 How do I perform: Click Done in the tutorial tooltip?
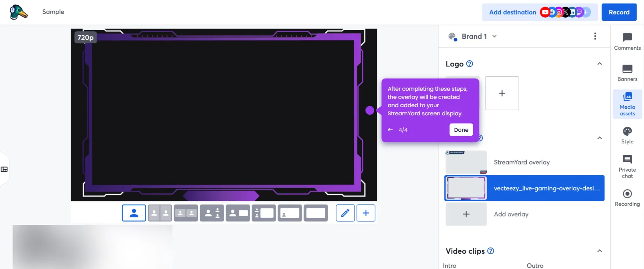tap(461, 130)
